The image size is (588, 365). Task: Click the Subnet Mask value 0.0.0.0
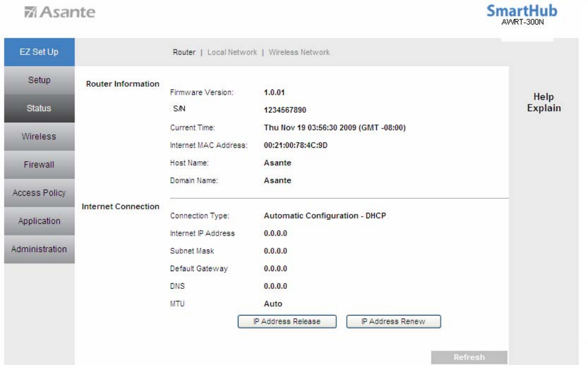275,251
